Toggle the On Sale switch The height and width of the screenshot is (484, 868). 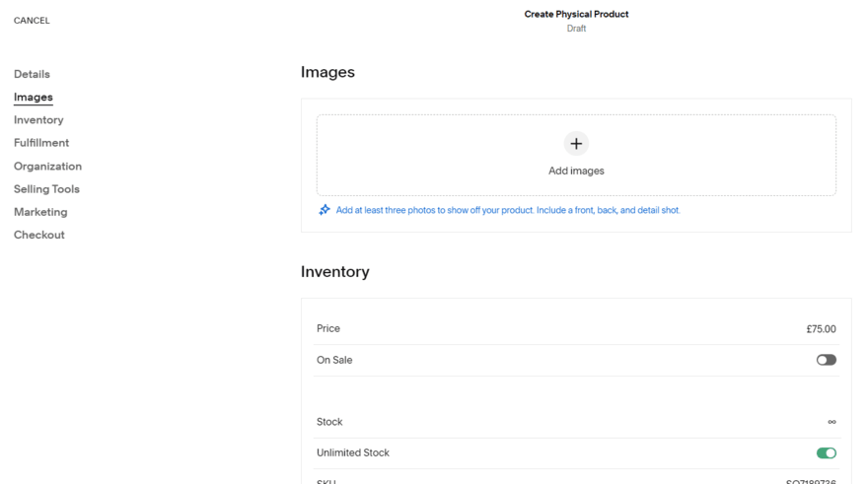826,360
